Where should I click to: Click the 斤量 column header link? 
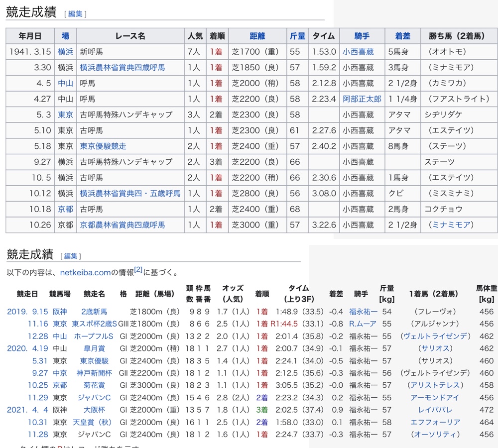pos(297,36)
